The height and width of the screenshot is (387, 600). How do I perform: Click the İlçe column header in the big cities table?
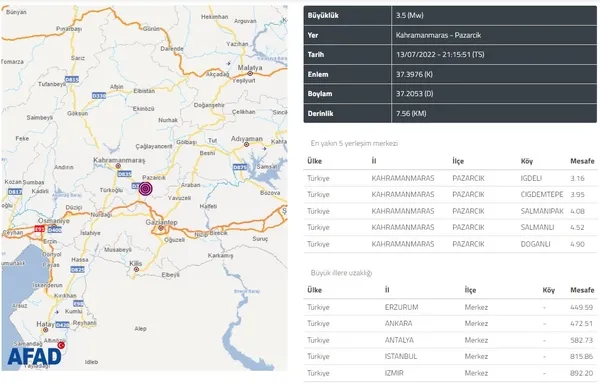470,290
